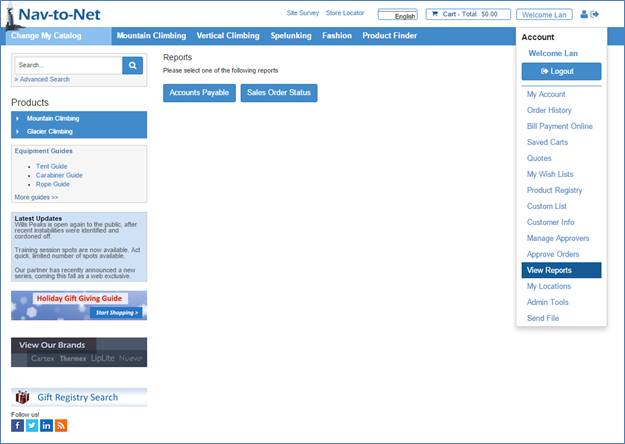This screenshot has height=444, width=625.
Task: Open the Accounts Payable report
Action: (x=199, y=93)
